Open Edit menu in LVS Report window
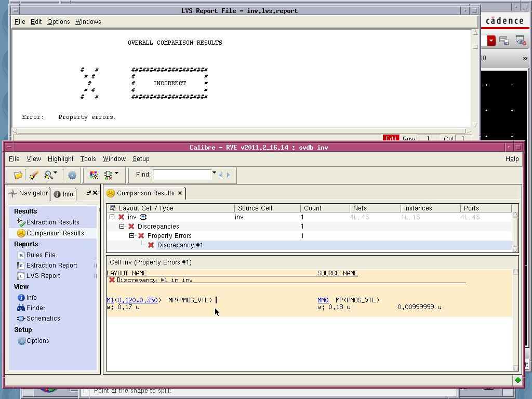The height and width of the screenshot is (399, 532). coord(36,22)
